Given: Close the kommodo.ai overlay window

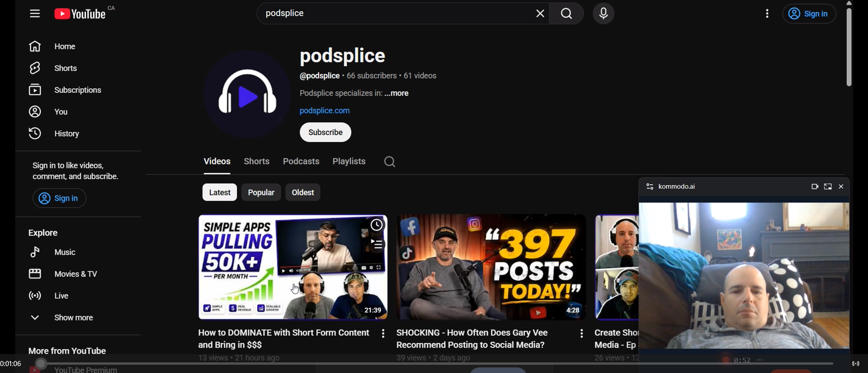Looking at the screenshot, I should pos(841,187).
